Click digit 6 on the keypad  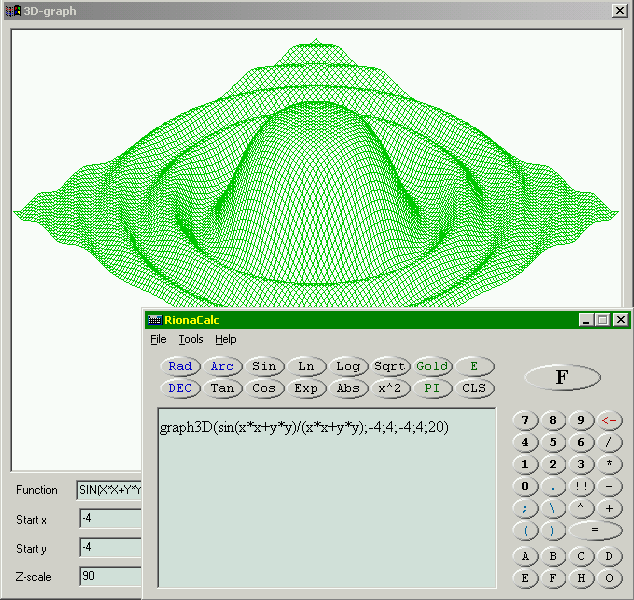tap(581, 442)
